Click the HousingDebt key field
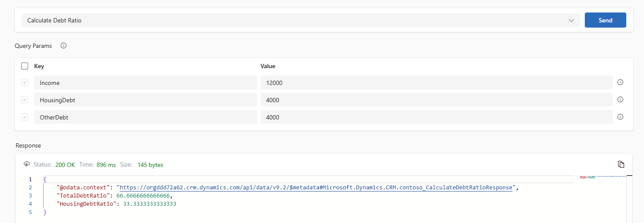The image size is (644, 223). 145,100
